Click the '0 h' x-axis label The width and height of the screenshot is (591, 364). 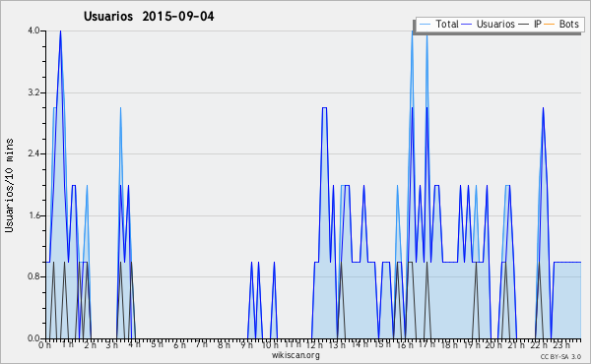pos(44,345)
